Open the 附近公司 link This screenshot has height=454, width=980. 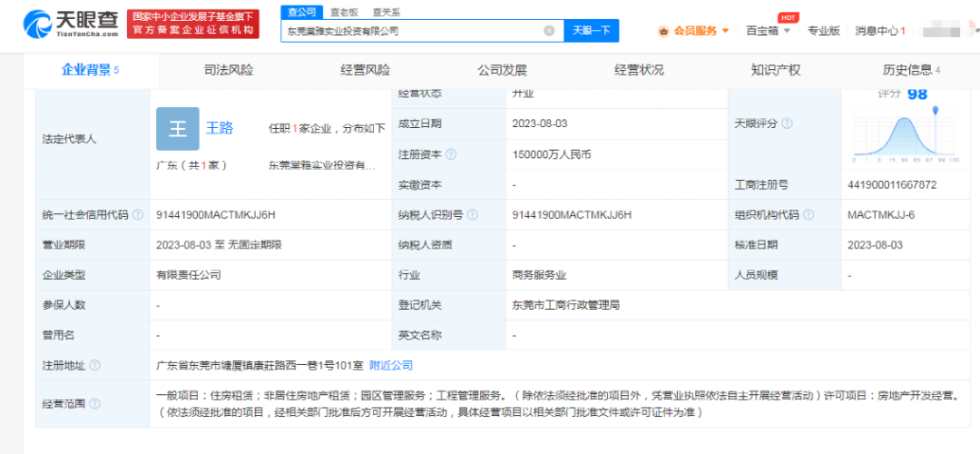pos(391,365)
